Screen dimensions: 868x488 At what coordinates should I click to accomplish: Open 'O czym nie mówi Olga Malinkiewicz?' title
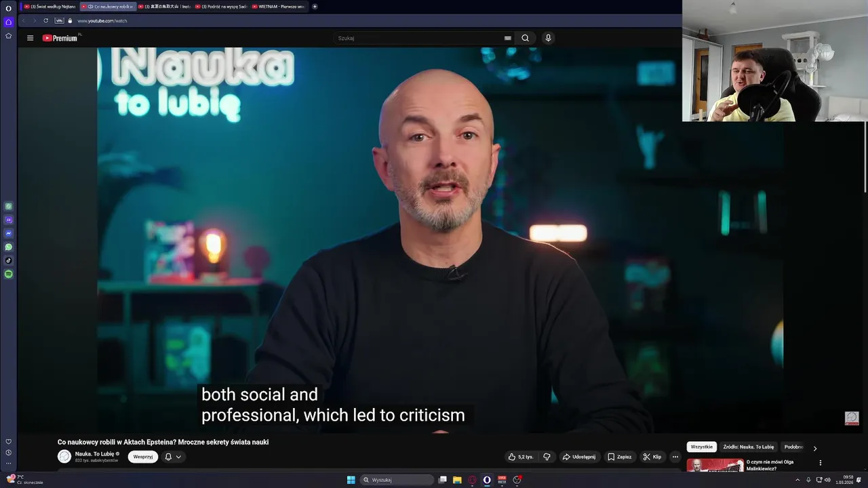coord(770,466)
